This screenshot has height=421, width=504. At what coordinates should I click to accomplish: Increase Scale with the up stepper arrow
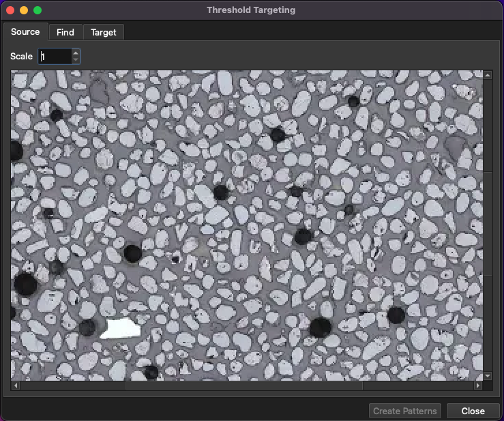[x=76, y=53]
